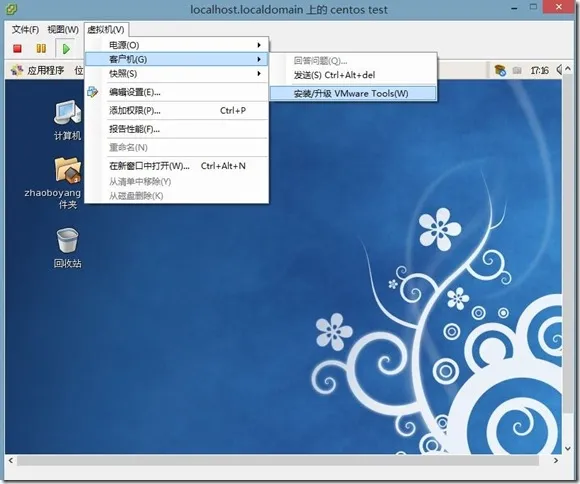Open the 文件(F) menu
Viewport: 580px width, 484px height.
(25, 29)
